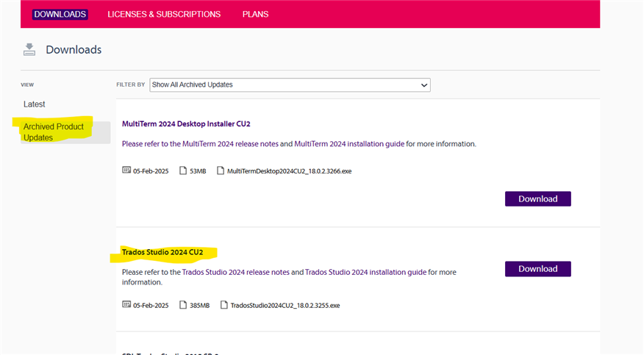Click file icon beside MultiTermDesktop2024CU2 exe
The width and height of the screenshot is (644, 355).
(221, 171)
